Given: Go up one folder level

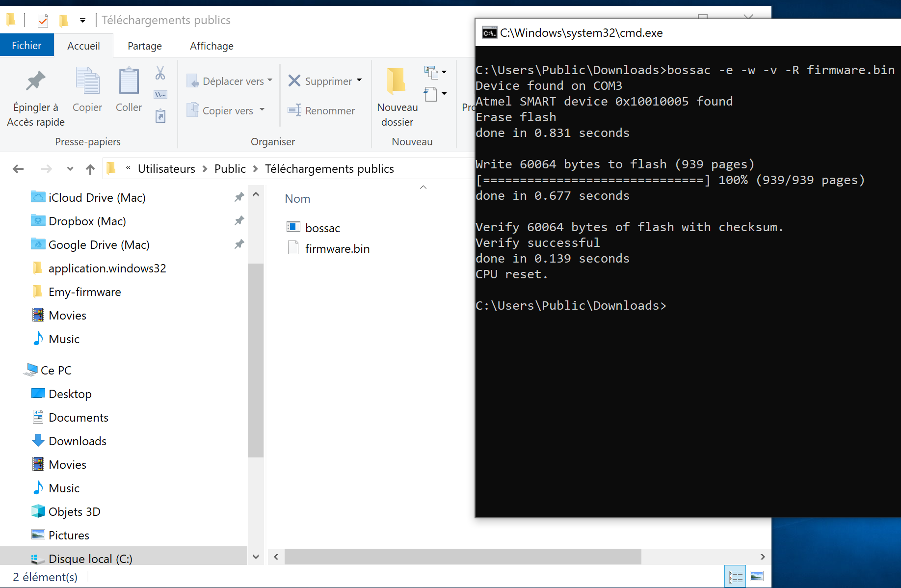Looking at the screenshot, I should point(90,169).
